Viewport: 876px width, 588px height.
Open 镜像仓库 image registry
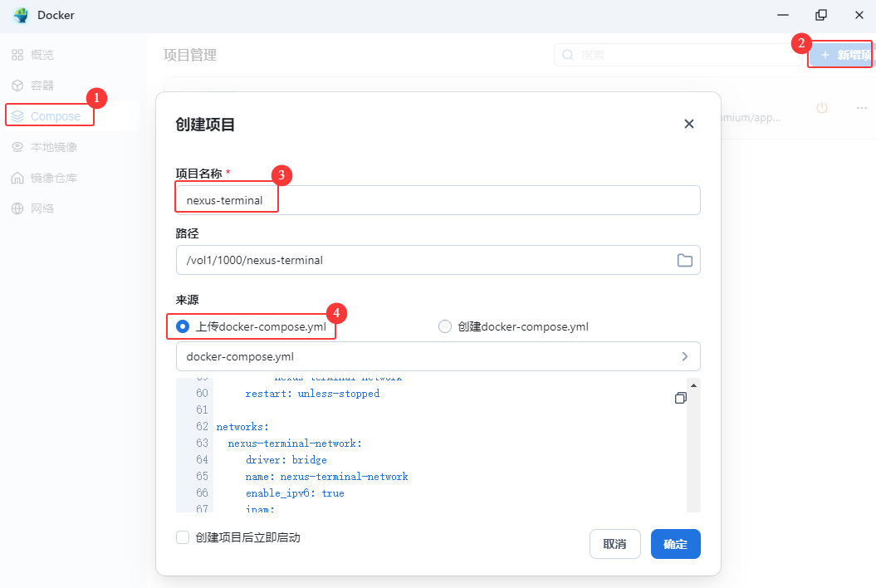(53, 178)
